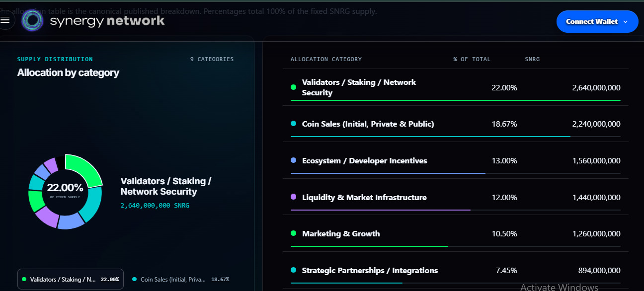Image resolution: width=644 pixels, height=291 pixels.
Task: Click the 1,260,000,000 table value
Action: tap(596, 233)
